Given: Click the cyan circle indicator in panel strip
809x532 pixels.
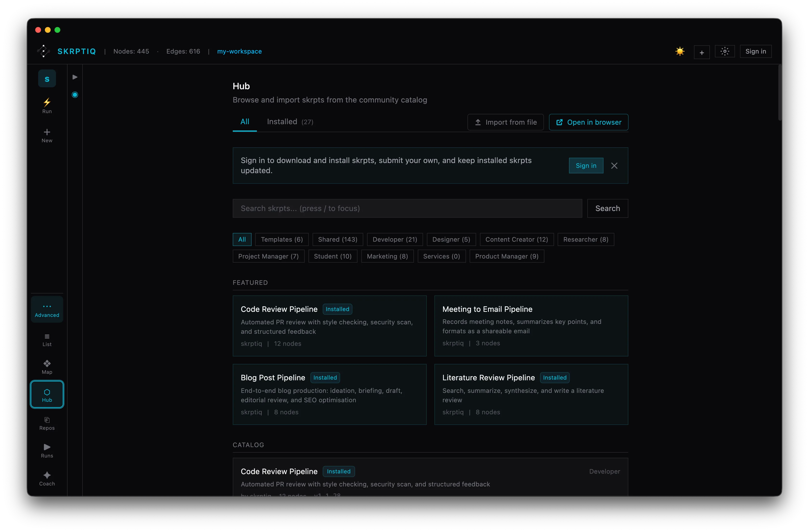Looking at the screenshot, I should pyautogui.click(x=75, y=95).
